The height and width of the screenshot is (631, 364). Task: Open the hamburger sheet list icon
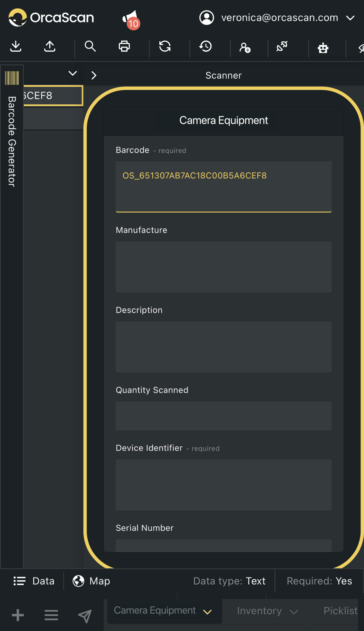pos(51,615)
